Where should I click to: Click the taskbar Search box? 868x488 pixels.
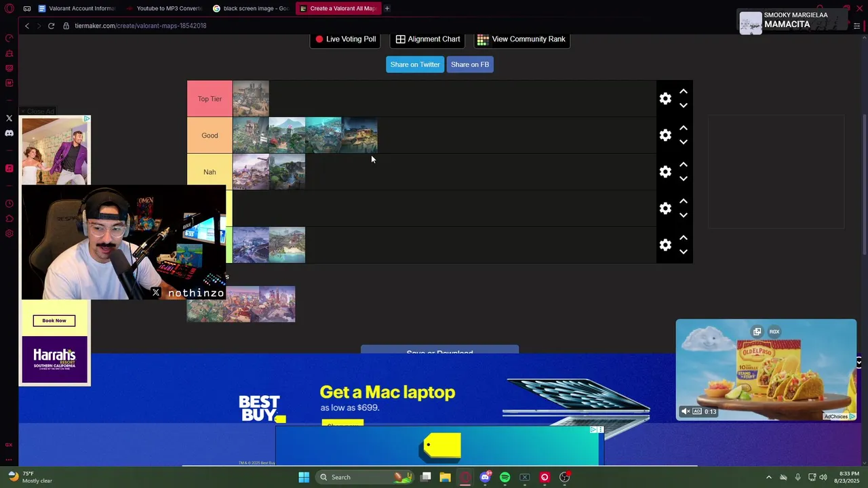click(363, 477)
